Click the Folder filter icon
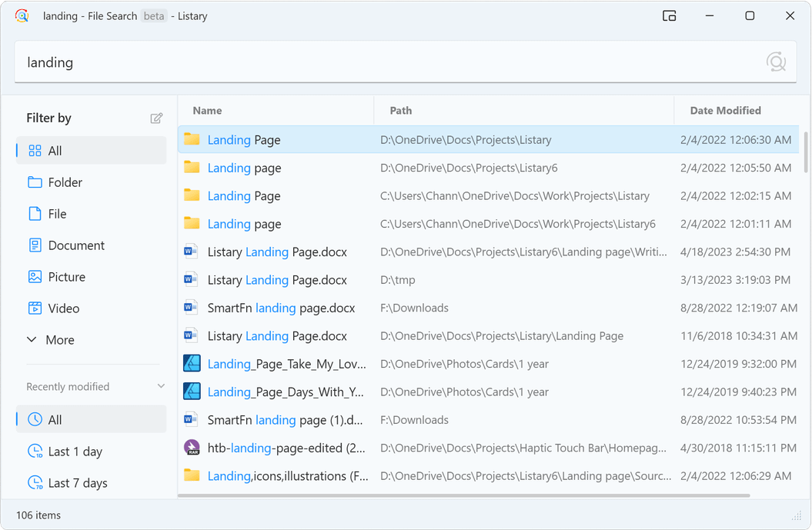This screenshot has height=530, width=812. click(35, 182)
